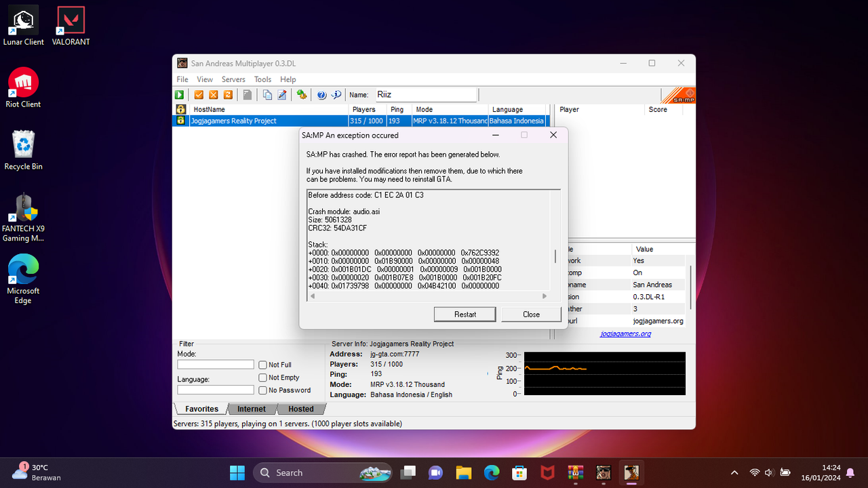Click the Language filter input field
The height and width of the screenshot is (488, 868).
[x=216, y=390]
